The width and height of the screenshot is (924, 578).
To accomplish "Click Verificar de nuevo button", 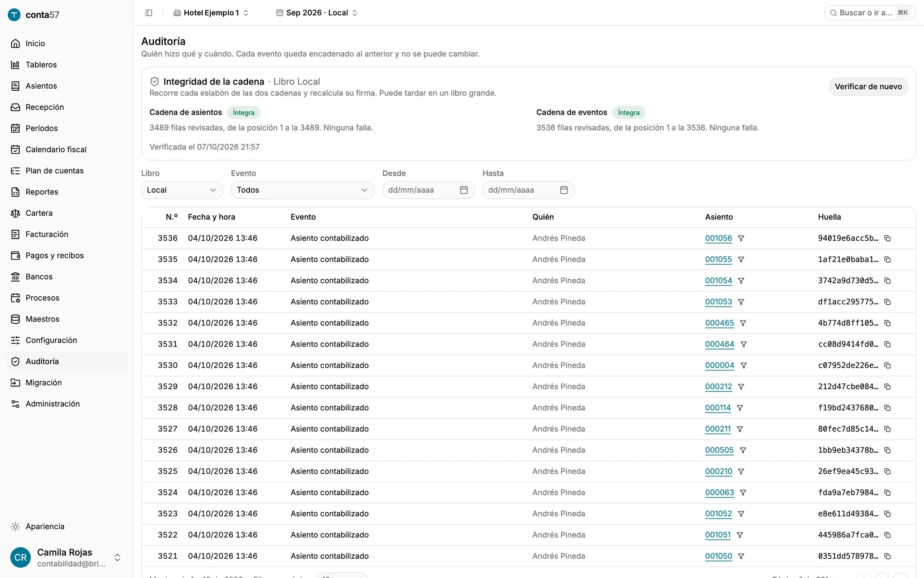I will point(868,87).
